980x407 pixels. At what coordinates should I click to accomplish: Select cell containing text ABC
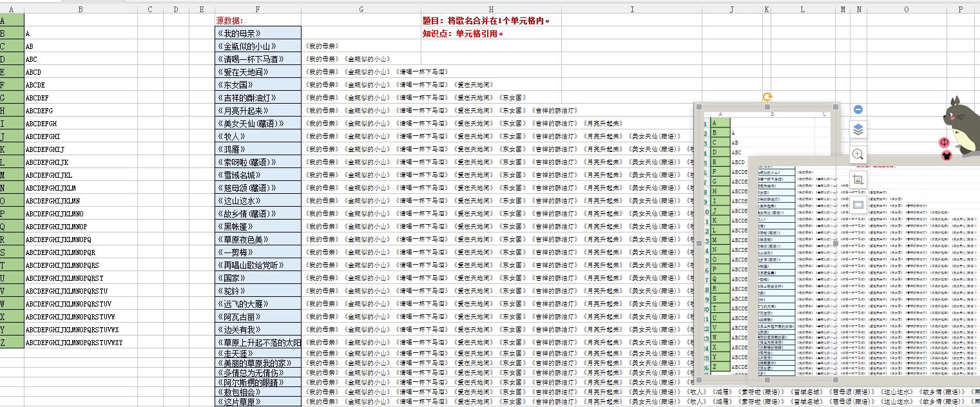(x=80, y=59)
